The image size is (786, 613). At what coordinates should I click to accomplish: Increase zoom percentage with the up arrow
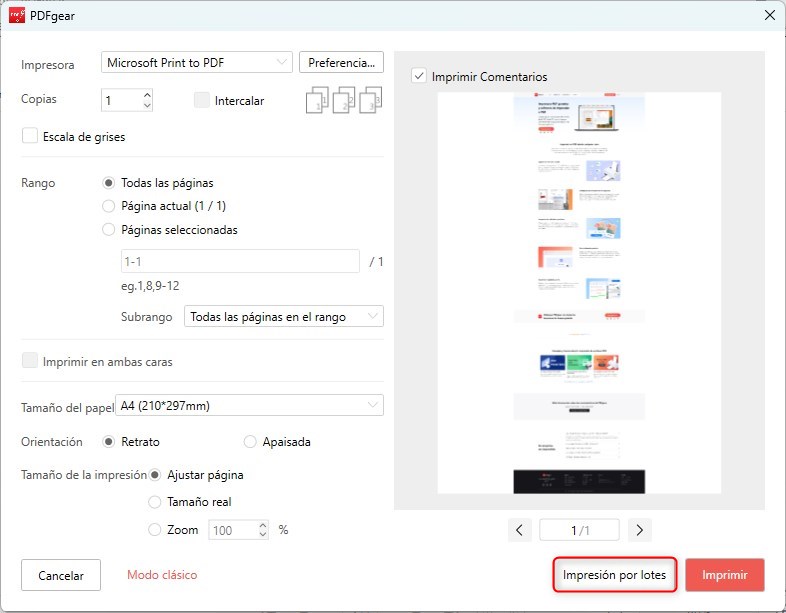point(263,525)
